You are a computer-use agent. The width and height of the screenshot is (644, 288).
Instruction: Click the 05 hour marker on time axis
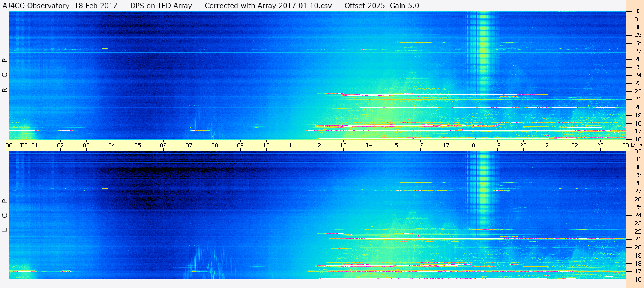(x=138, y=145)
